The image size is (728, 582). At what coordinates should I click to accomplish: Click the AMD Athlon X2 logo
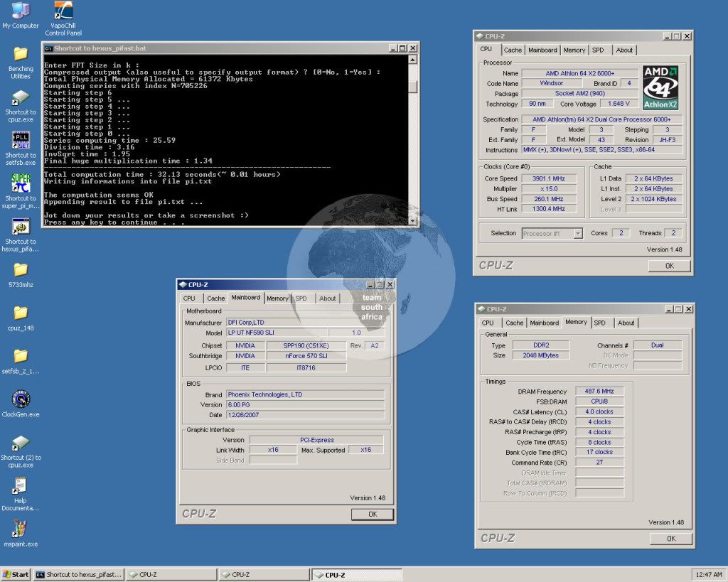click(x=660, y=87)
